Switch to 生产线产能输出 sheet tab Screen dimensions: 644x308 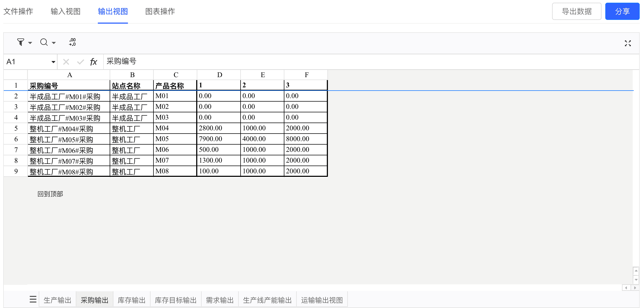click(x=267, y=300)
